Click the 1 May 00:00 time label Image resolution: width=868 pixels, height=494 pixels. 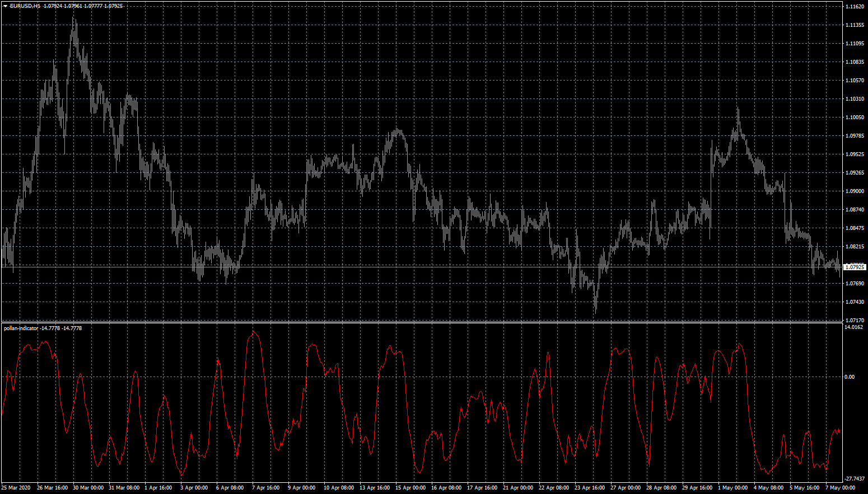[732, 488]
